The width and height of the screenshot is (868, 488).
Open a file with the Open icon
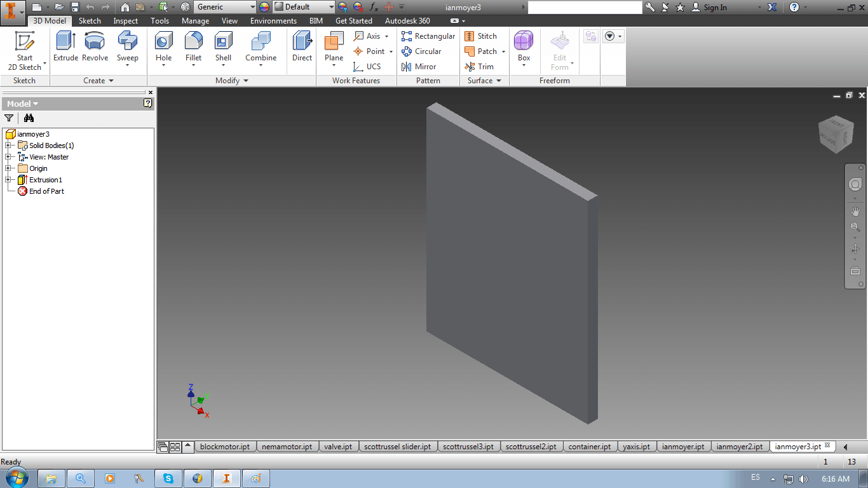[59, 7]
